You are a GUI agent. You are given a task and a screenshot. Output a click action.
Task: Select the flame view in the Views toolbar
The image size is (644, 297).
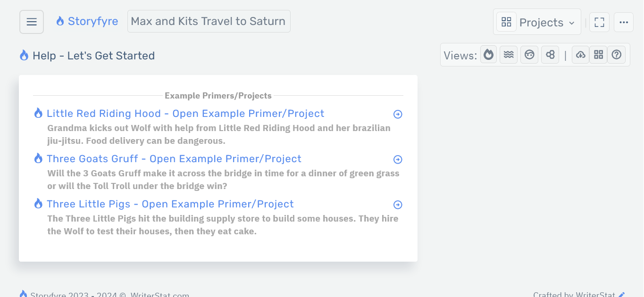pos(488,54)
